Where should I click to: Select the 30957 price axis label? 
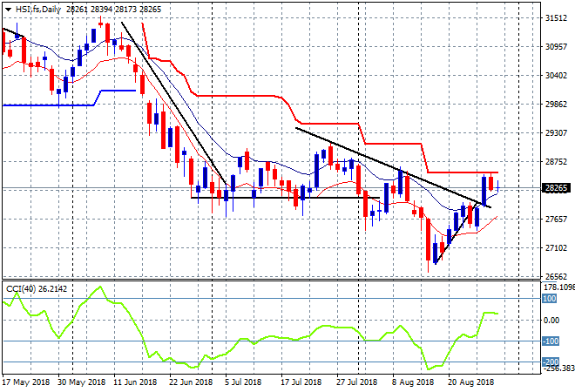click(556, 46)
